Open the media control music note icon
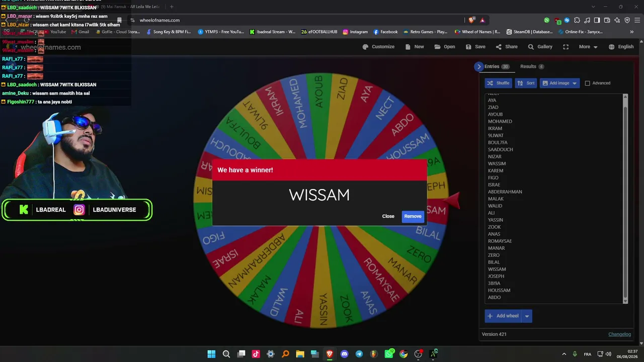Viewport: 644px width, 362px height. [x=587, y=20]
